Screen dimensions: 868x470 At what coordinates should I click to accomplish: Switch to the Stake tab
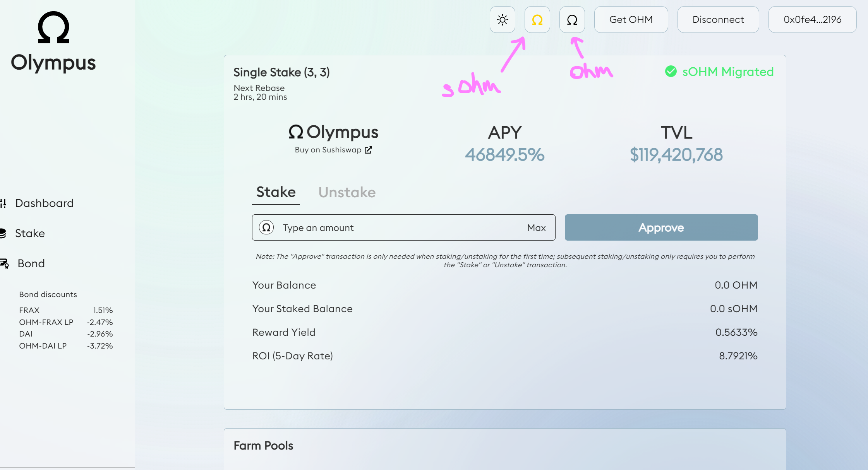(x=276, y=192)
